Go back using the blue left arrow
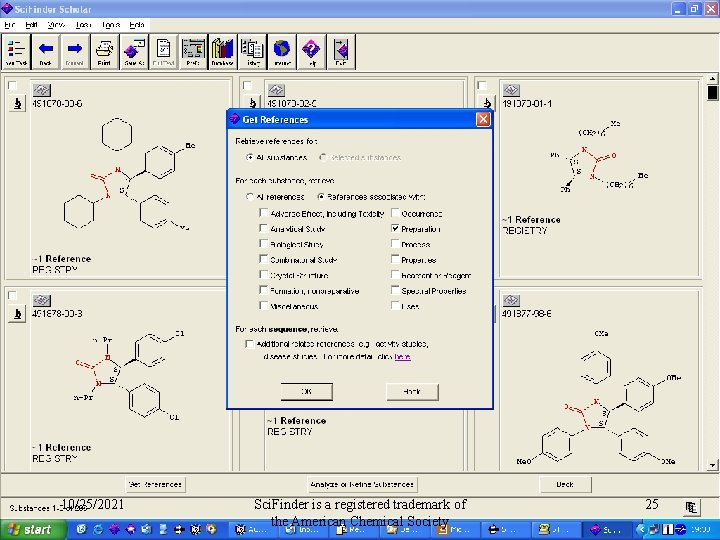This screenshot has height=540, width=720. tap(45, 50)
